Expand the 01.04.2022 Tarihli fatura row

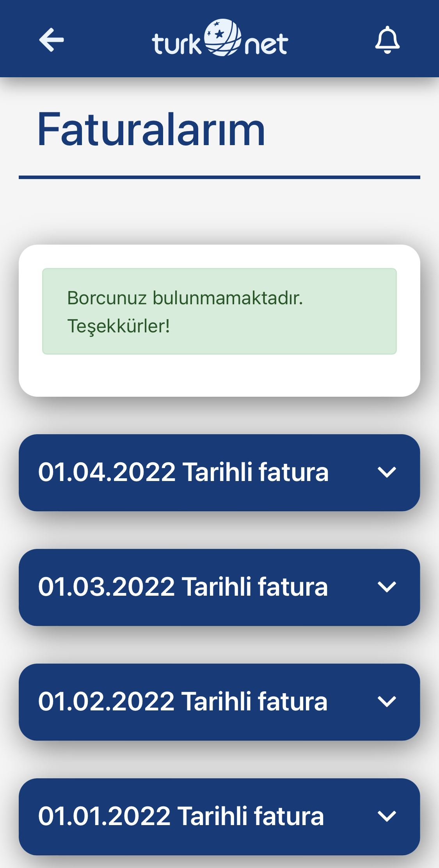tap(219, 472)
